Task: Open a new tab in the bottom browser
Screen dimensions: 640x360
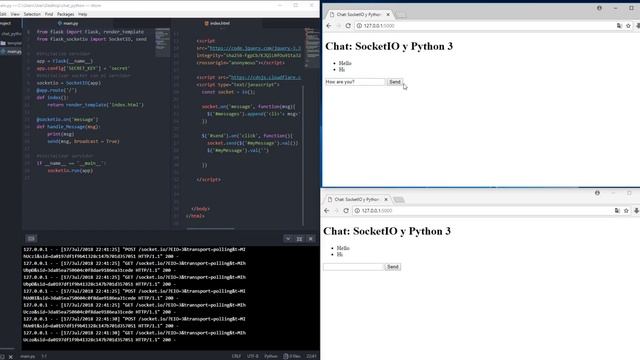Action: tap(399, 200)
